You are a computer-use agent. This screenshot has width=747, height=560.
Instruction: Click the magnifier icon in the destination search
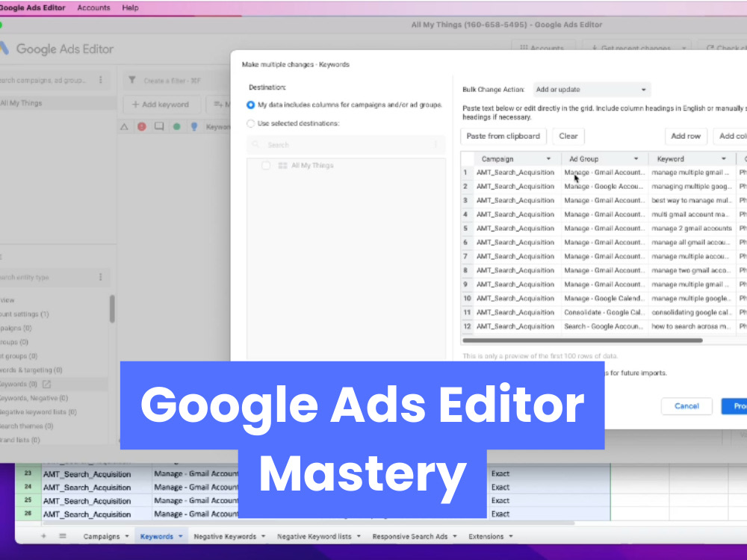coord(255,144)
